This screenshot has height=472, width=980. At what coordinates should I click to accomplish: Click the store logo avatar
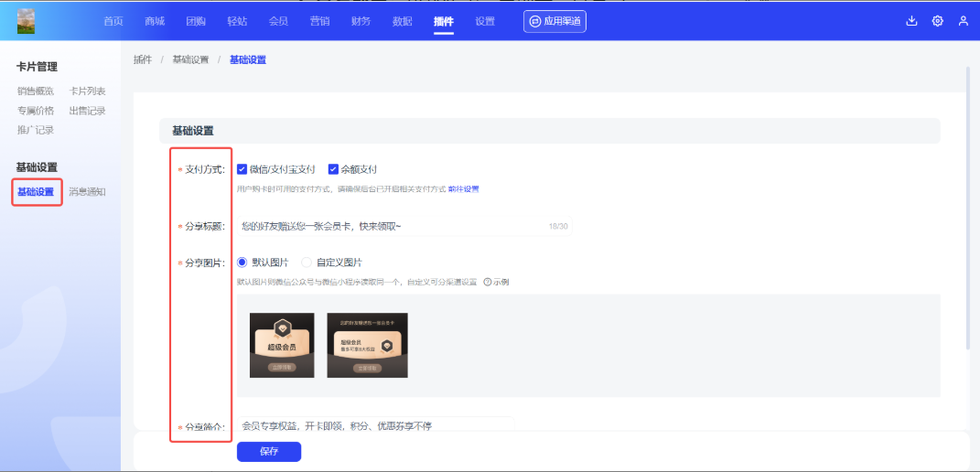pos(26,21)
